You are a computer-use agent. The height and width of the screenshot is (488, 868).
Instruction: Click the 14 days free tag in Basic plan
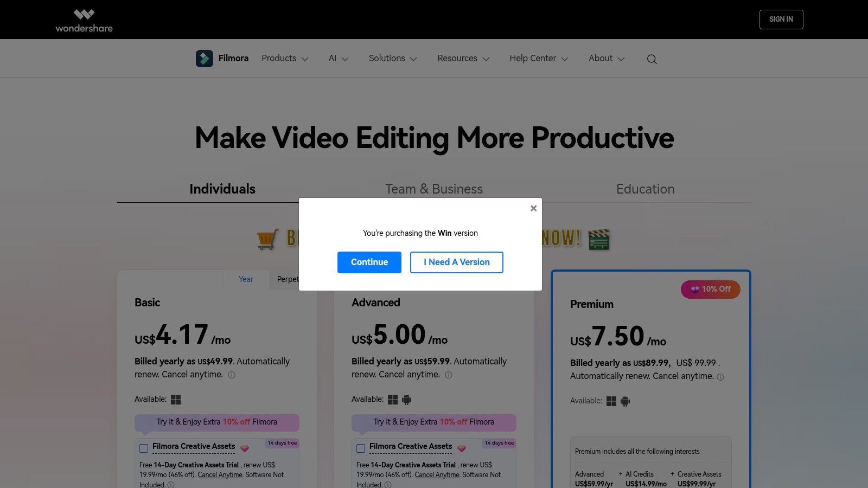(282, 443)
